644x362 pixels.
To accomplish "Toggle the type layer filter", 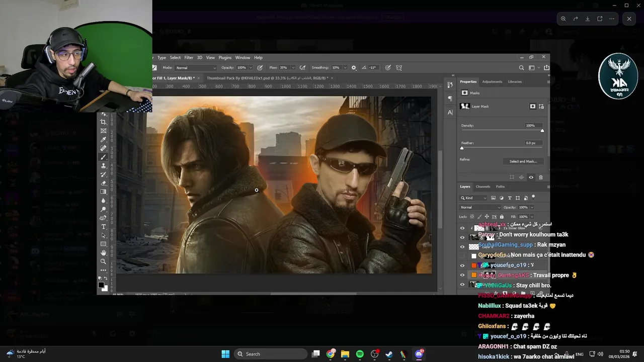I will pos(509,198).
